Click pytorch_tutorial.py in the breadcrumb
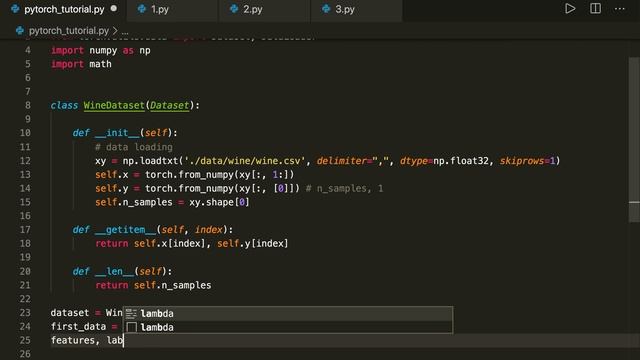 pyautogui.click(x=69, y=31)
